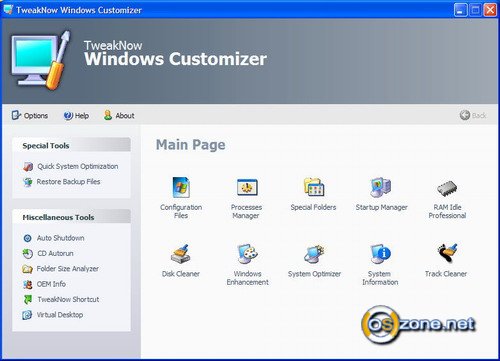The image size is (500, 361).
Task: Click the Startup Manager label
Action: [x=381, y=207]
